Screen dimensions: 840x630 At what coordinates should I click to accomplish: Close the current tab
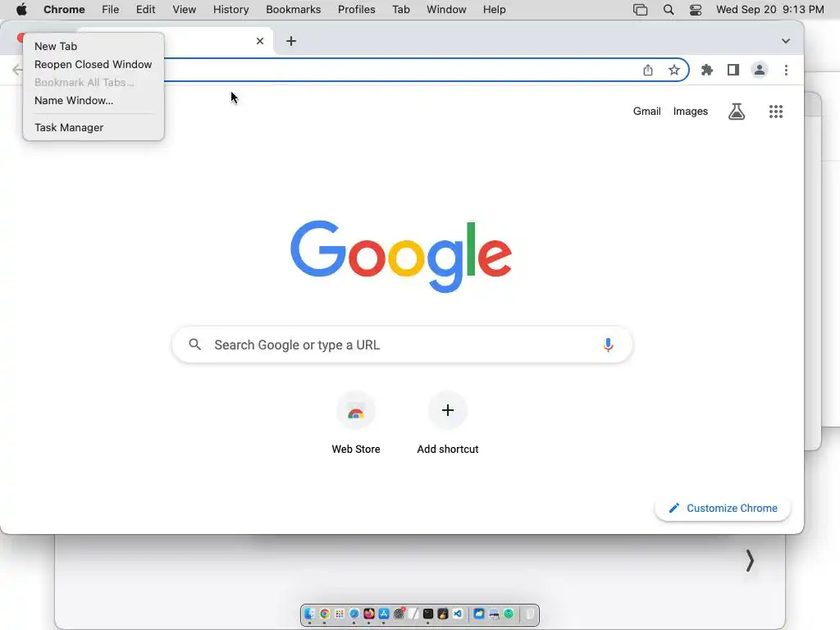pyautogui.click(x=260, y=41)
